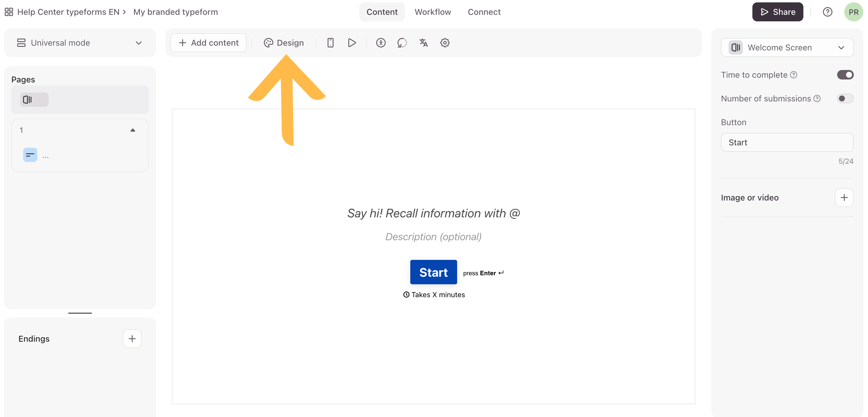Enable Number of submissions toggle
This screenshot has width=868, height=417.
coord(845,98)
